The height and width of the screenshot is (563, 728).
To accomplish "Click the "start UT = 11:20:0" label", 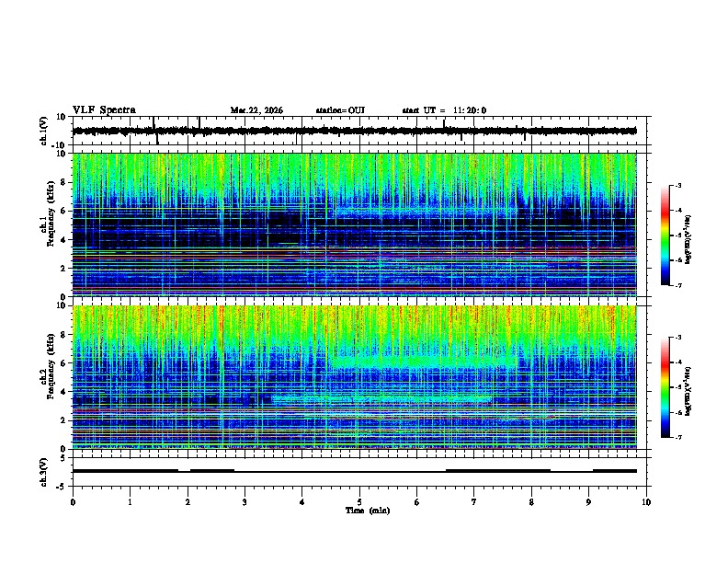I will tap(444, 110).
